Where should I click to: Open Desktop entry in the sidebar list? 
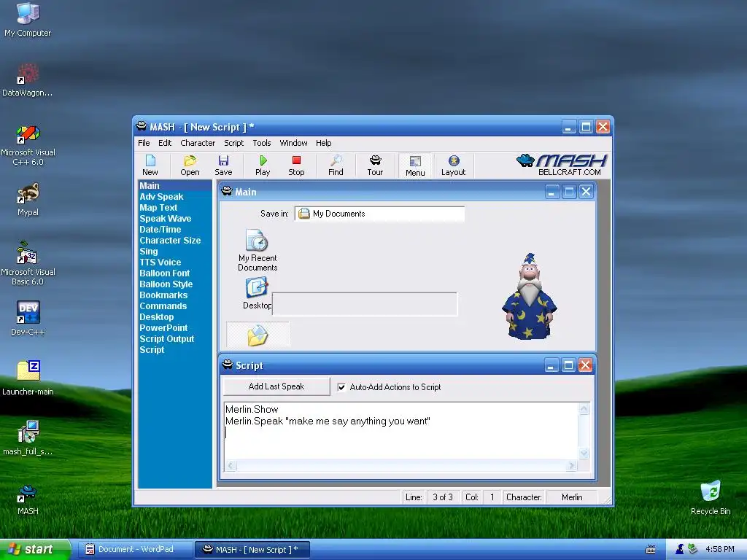pyautogui.click(x=156, y=317)
